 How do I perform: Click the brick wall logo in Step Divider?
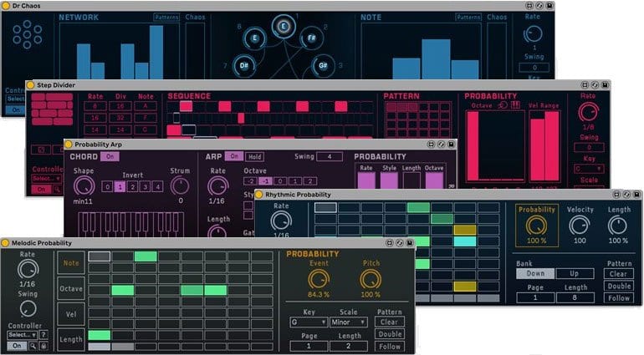pos(52,109)
